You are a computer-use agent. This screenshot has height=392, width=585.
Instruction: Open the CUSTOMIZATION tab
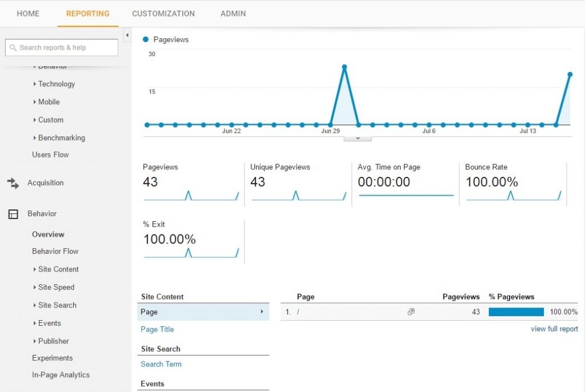pyautogui.click(x=163, y=13)
